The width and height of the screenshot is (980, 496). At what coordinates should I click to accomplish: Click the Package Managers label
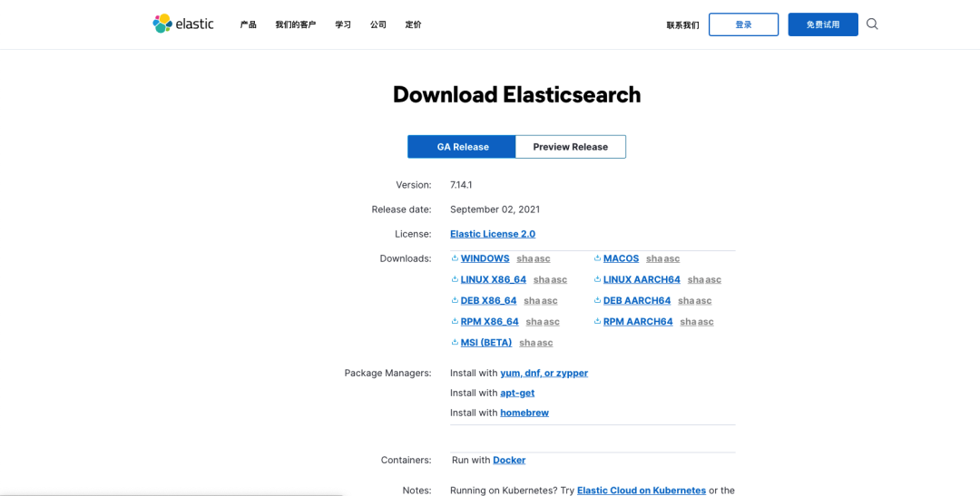pos(388,373)
